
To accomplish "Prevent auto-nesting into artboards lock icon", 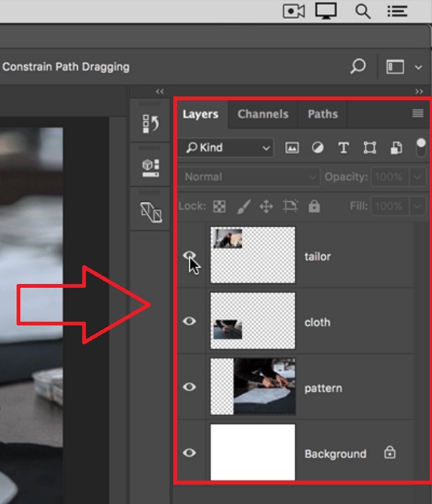I will pyautogui.click(x=290, y=206).
